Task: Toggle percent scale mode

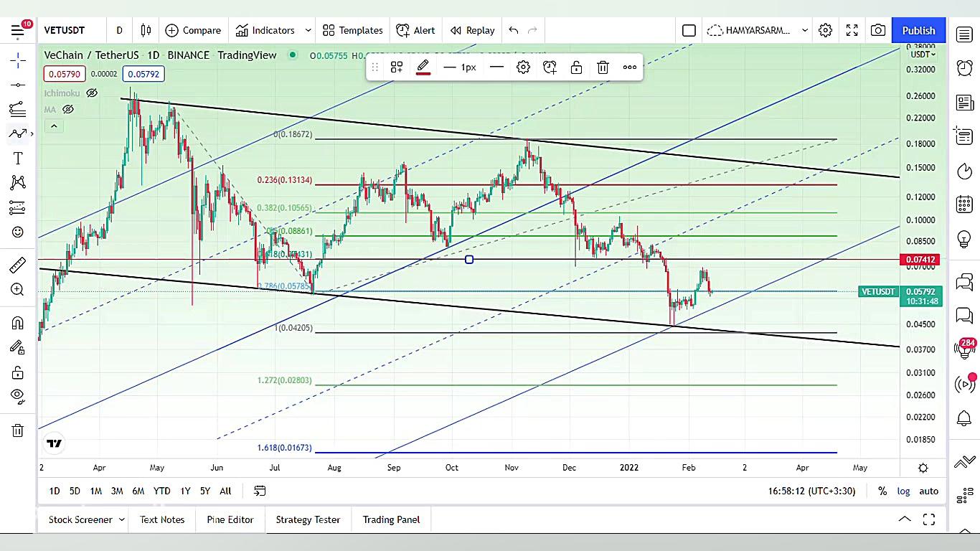Action: [882, 491]
